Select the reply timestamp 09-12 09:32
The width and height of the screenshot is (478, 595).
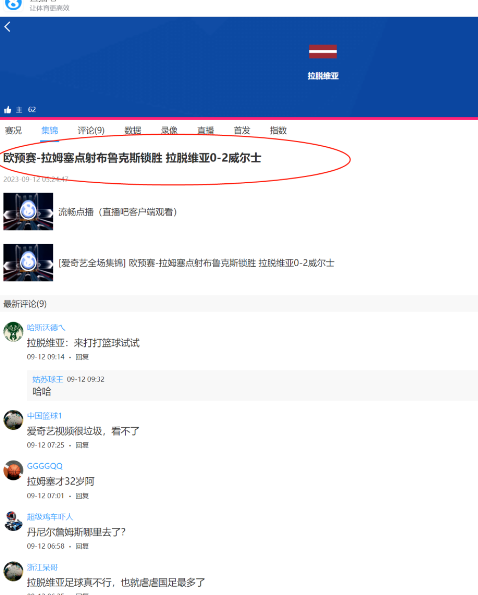pyautogui.click(x=86, y=379)
